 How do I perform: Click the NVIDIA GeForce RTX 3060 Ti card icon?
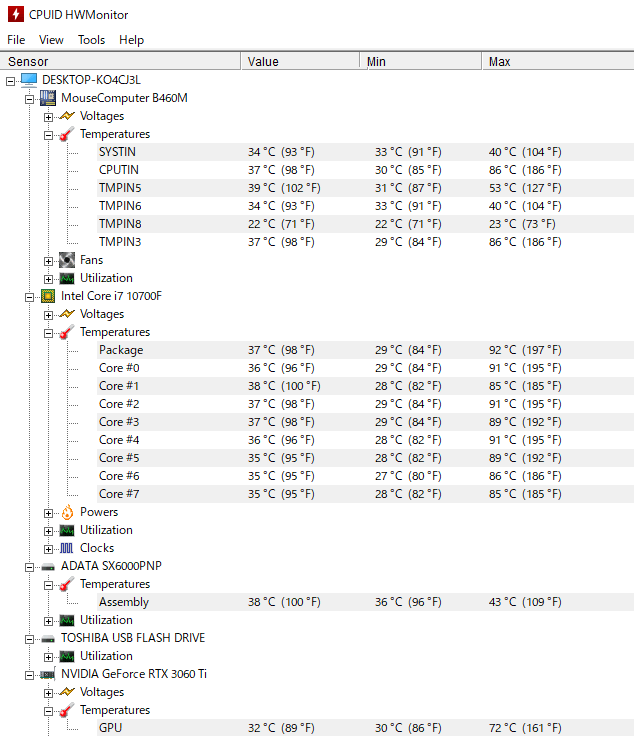48,674
